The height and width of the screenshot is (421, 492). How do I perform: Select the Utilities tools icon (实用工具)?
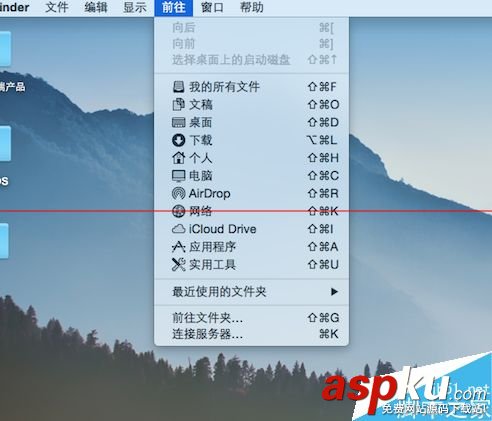[x=178, y=265]
